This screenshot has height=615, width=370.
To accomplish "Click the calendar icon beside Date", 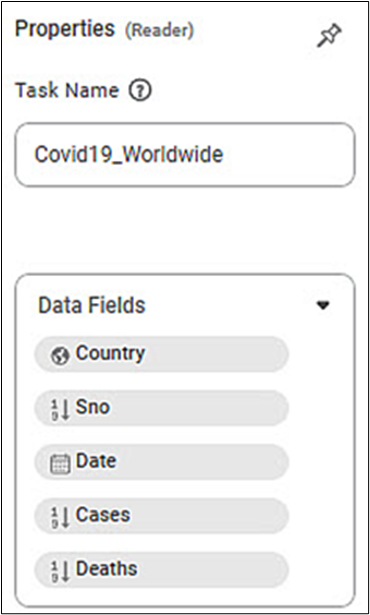I will click(x=60, y=464).
